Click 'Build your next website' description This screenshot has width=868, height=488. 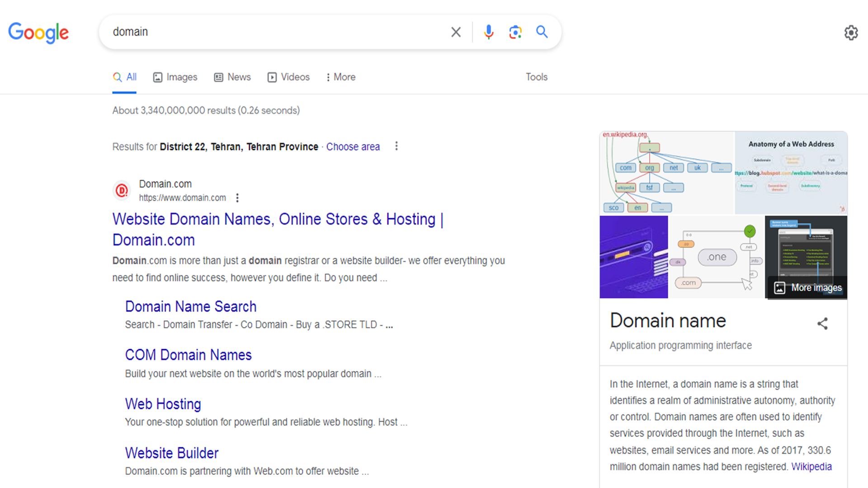tap(253, 374)
